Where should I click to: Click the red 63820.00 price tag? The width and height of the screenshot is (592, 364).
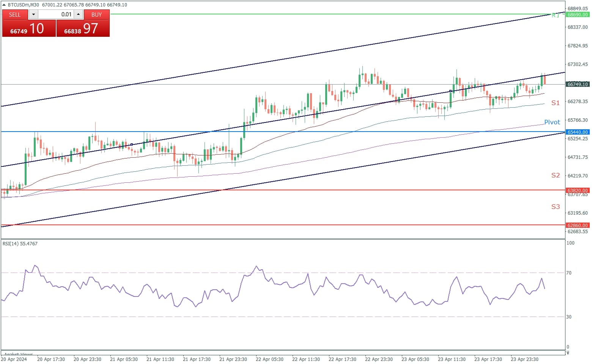click(578, 190)
